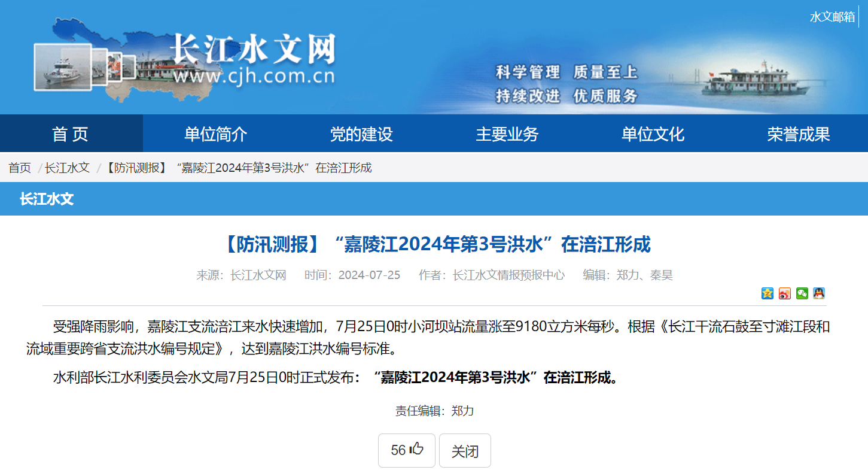Go to 党的建设 section
Image resolution: width=868 pixels, height=473 pixels.
pyautogui.click(x=361, y=134)
